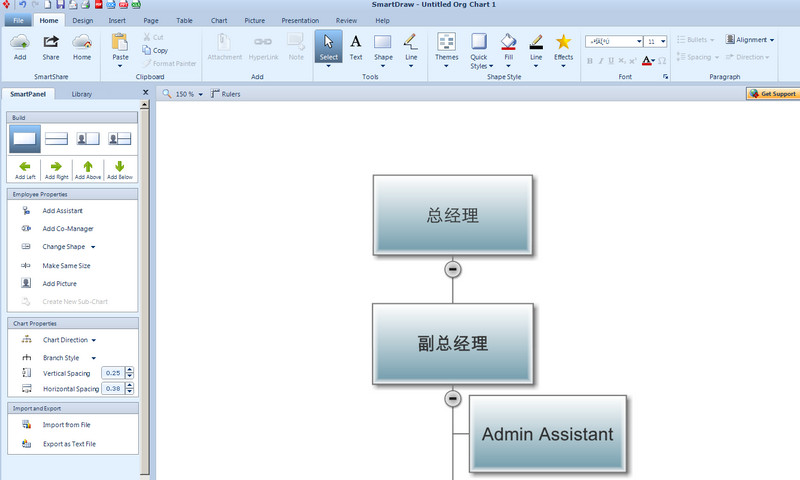
Task: Switch to the Library panel tab
Action: coord(82,94)
